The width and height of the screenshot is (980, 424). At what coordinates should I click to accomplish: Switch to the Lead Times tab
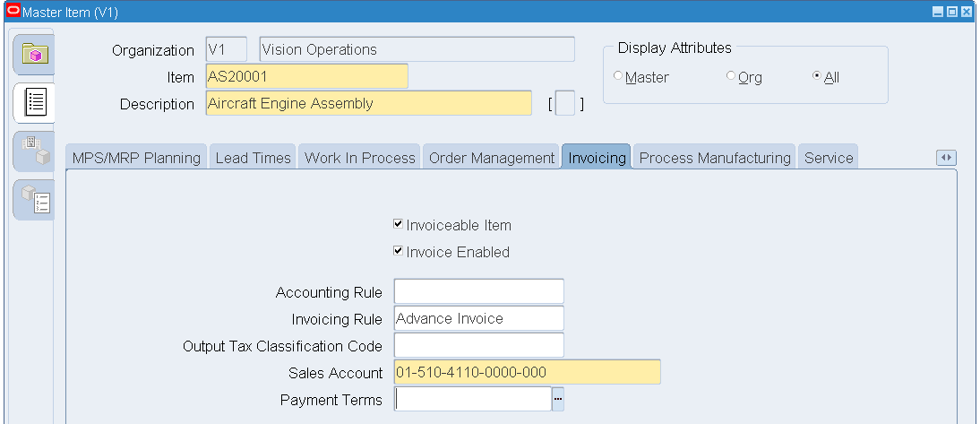pos(254,158)
